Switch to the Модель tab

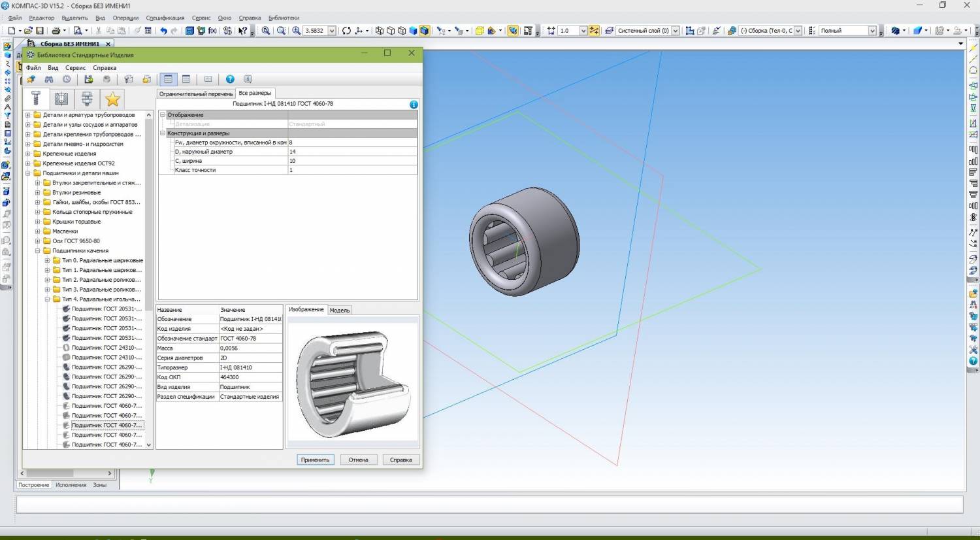[x=339, y=311]
